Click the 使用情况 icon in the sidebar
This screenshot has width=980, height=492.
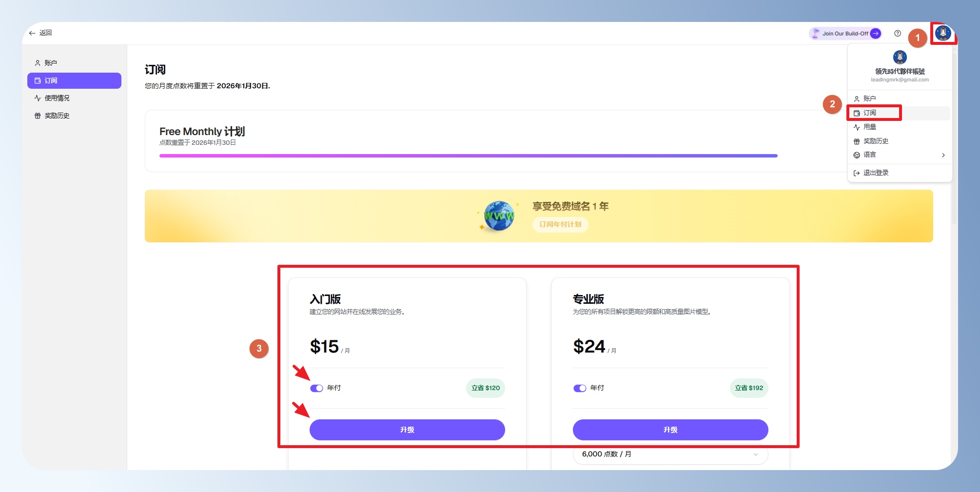coord(38,98)
